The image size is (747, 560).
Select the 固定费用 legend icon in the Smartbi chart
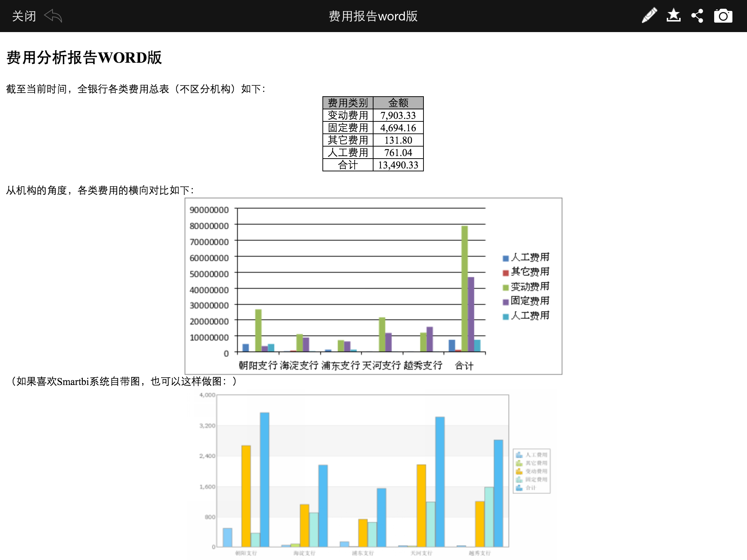click(x=519, y=480)
